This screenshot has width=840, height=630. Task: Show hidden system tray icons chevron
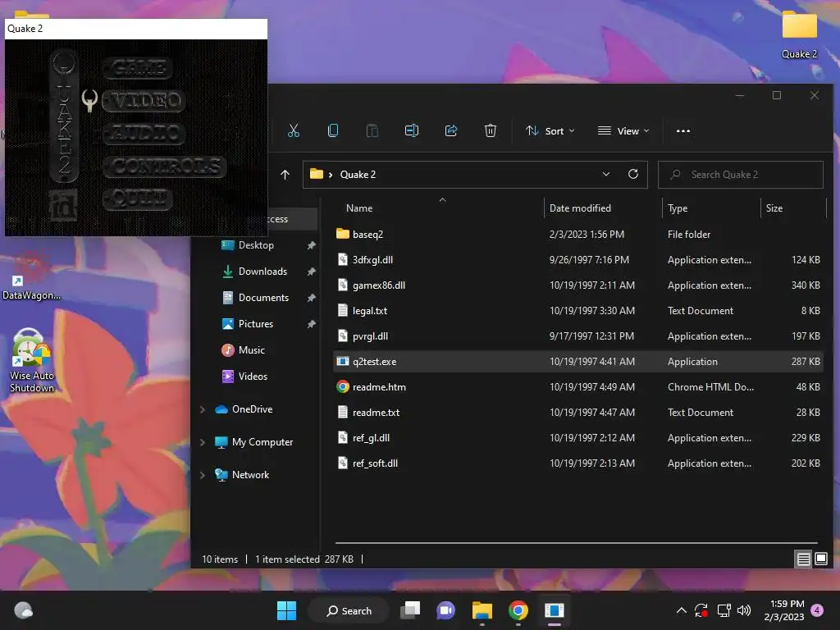tap(681, 610)
